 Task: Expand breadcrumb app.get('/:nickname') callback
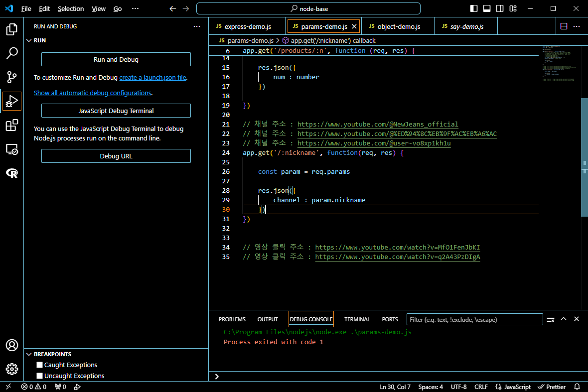329,40
